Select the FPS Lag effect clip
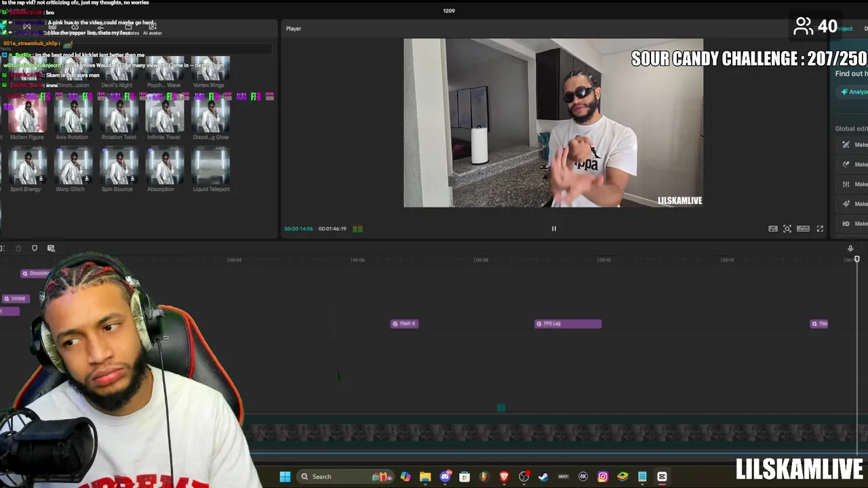 [568, 323]
